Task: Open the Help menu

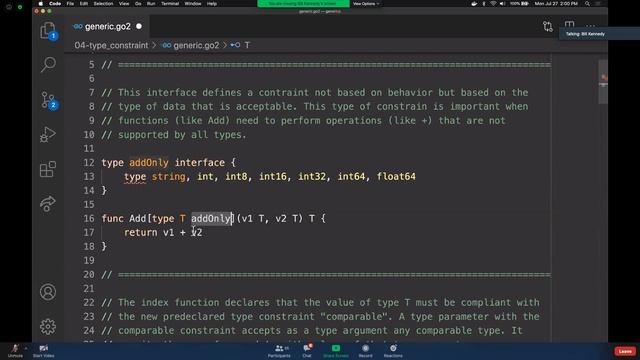Action: pyautogui.click(x=212, y=4)
